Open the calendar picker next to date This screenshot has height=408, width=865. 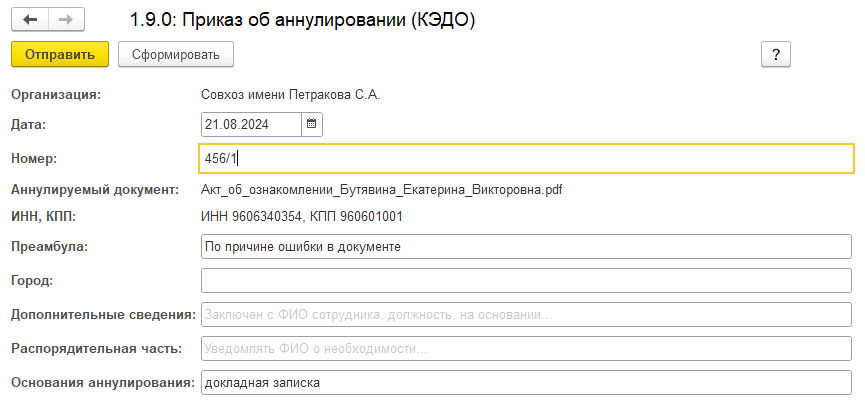(x=312, y=124)
